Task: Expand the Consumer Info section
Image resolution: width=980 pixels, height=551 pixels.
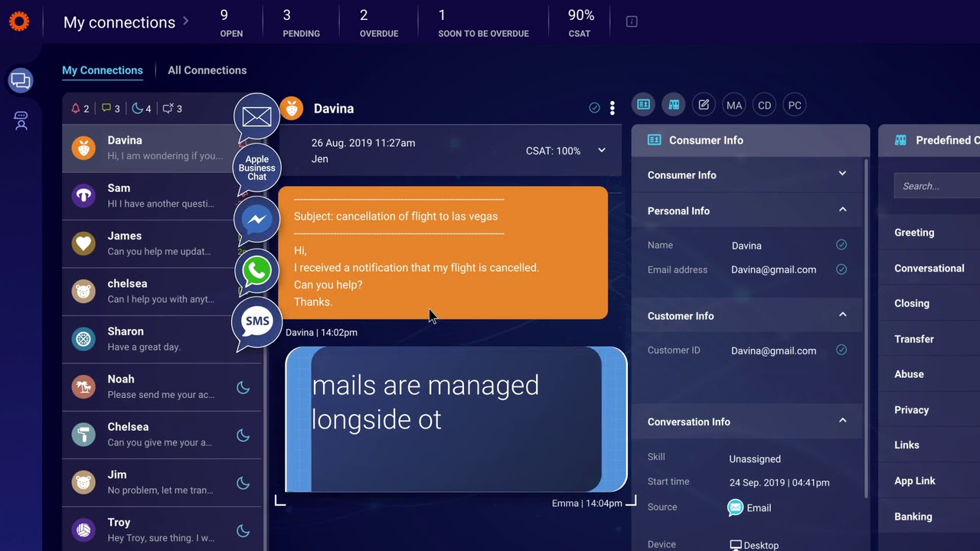Action: (842, 174)
